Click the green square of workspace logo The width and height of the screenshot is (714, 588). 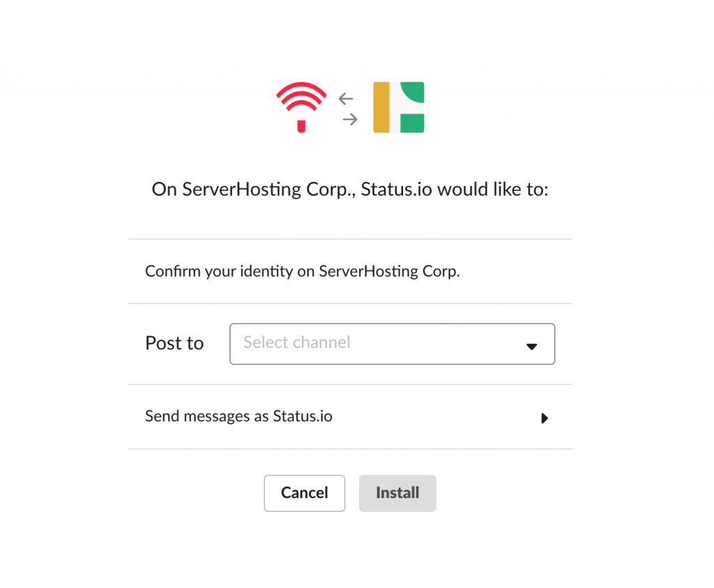[x=412, y=123]
